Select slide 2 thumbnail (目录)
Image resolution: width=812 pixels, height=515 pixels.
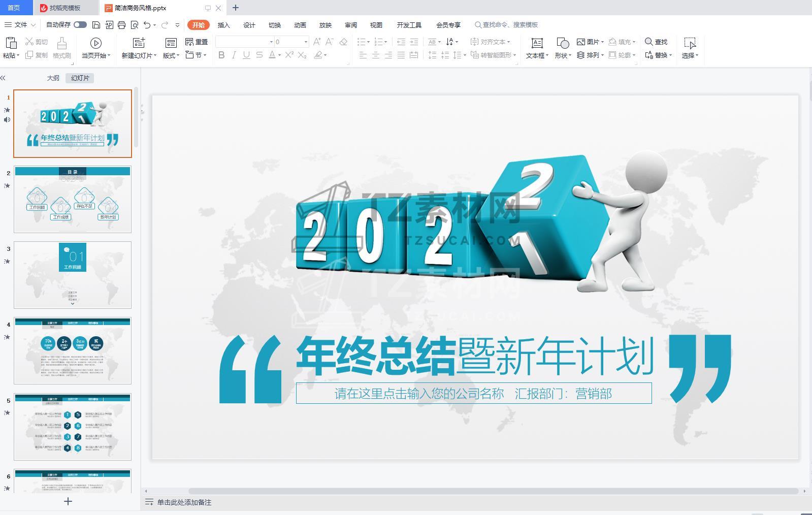point(73,199)
